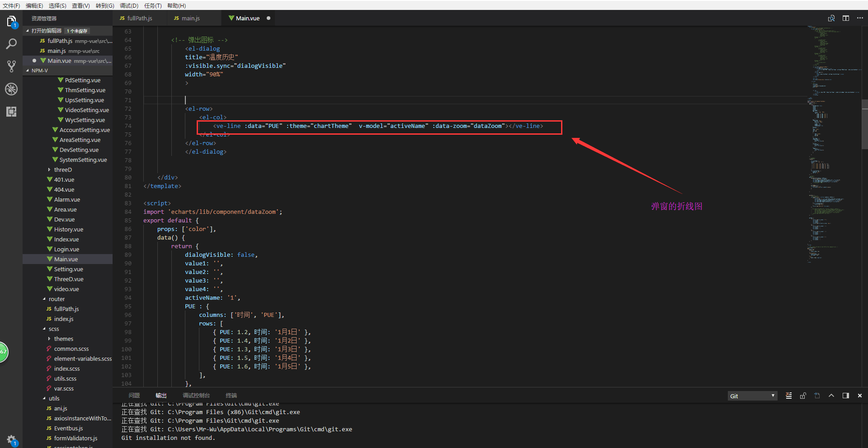Click the open changes icon in the editor title bar

[x=831, y=18]
